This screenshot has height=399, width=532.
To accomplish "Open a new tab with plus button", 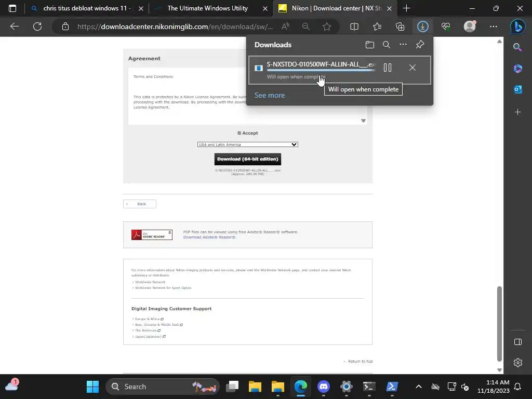I will tap(406, 8).
